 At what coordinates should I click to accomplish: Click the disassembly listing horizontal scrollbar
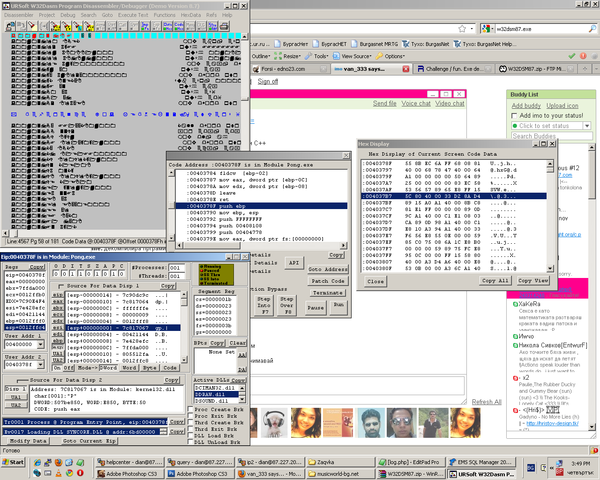coord(85,233)
